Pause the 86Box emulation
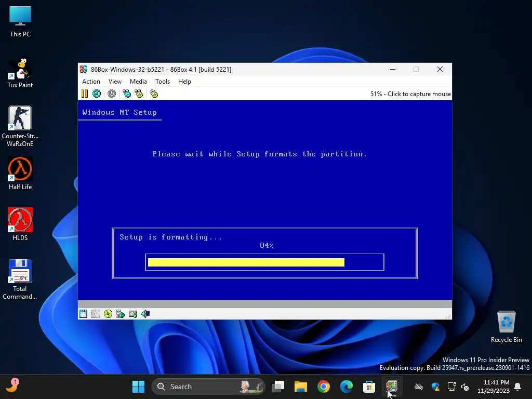Viewport: 532px width, 399px height. tap(85, 94)
